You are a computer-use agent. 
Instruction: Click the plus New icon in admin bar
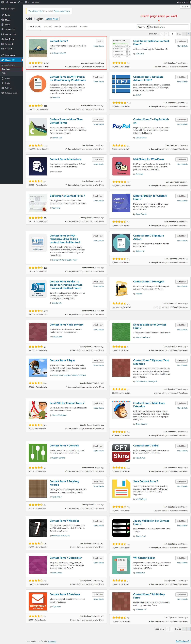click(33, 2)
